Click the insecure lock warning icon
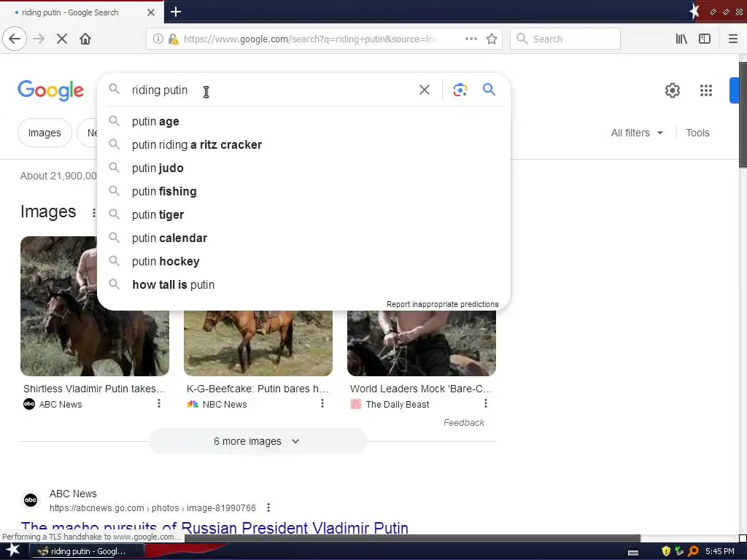Image resolution: width=747 pixels, height=560 pixels. pyautogui.click(x=174, y=39)
